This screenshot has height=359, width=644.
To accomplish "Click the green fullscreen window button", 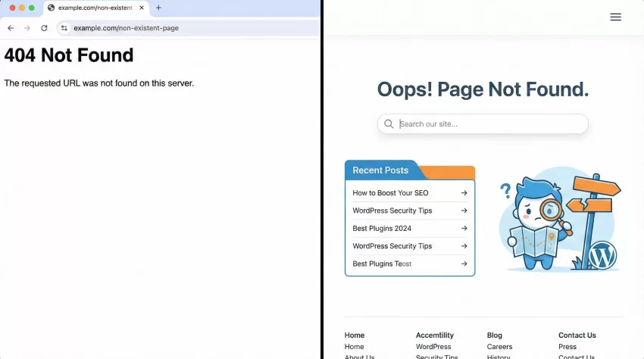I will coord(31,8).
